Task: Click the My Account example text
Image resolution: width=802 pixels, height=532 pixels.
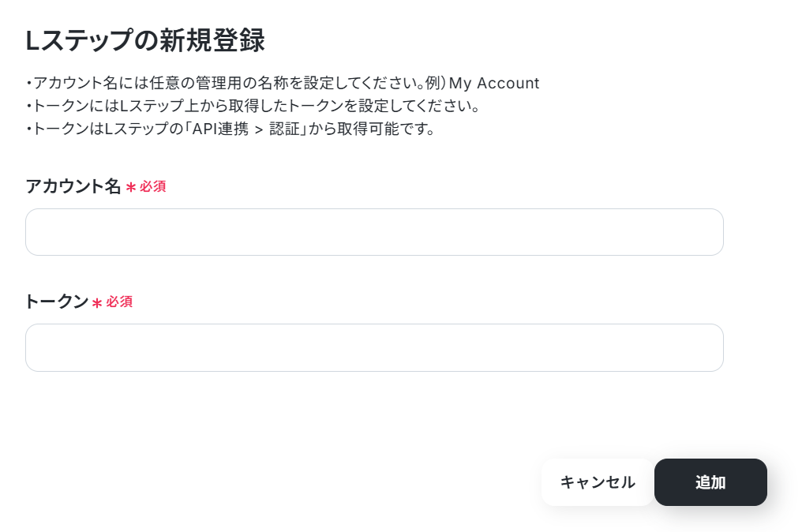Action: [494, 83]
